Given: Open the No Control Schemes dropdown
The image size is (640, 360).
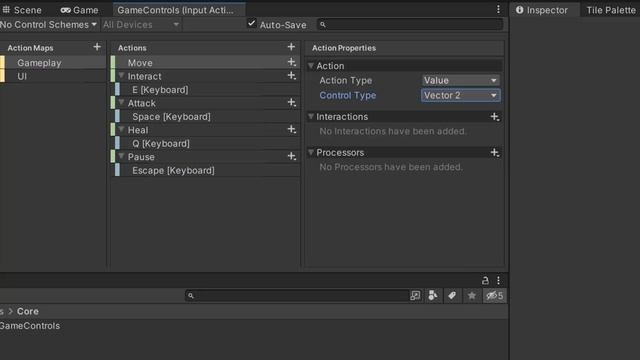Looking at the screenshot, I should (49, 25).
